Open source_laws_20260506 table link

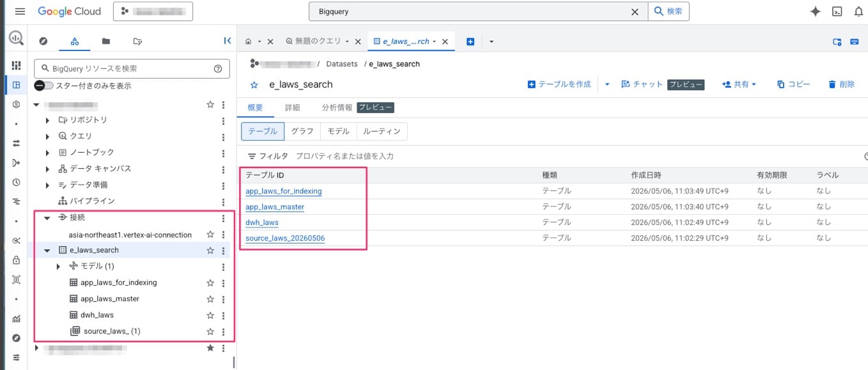click(x=285, y=238)
